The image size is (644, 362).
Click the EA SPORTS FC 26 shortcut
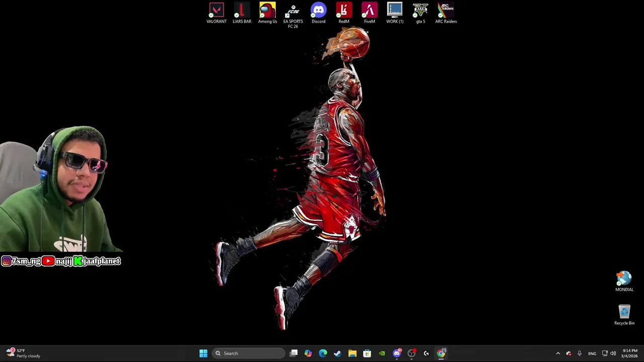coord(293,16)
